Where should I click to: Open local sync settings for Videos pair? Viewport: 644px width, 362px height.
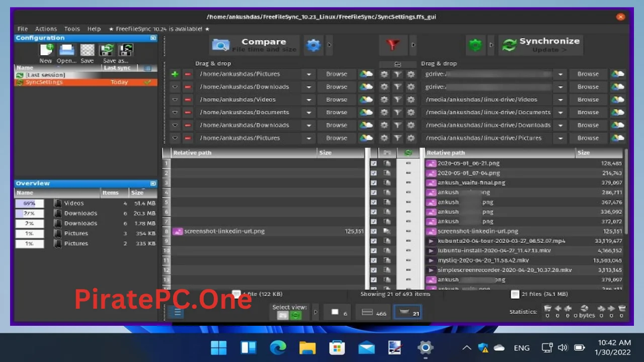click(411, 100)
